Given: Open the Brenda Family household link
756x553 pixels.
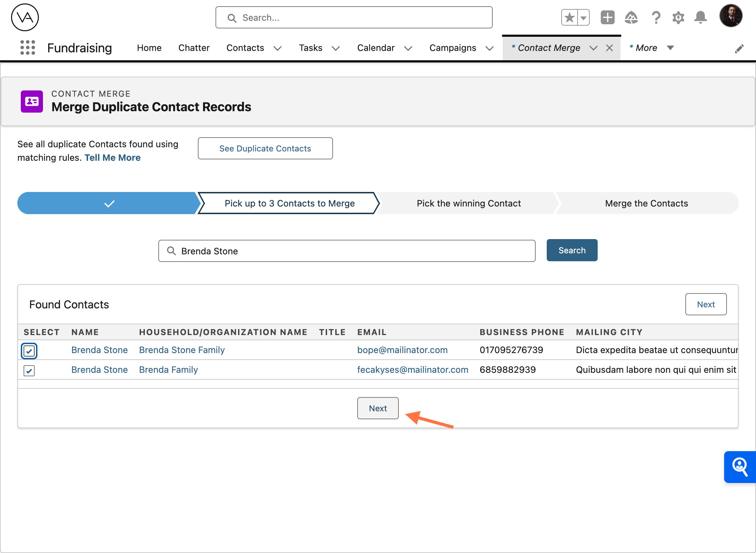Looking at the screenshot, I should (168, 370).
